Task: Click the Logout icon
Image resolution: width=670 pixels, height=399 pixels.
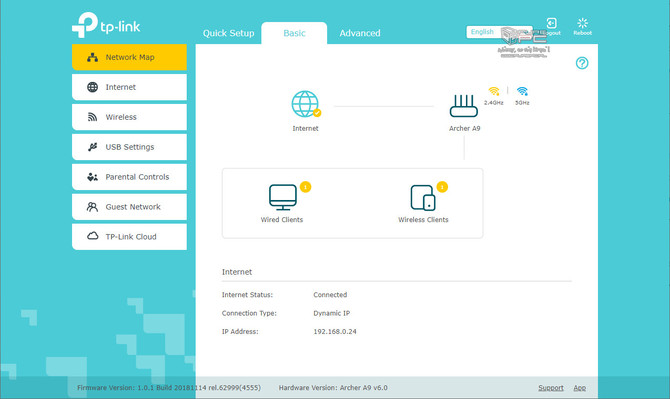Action: 552,23
